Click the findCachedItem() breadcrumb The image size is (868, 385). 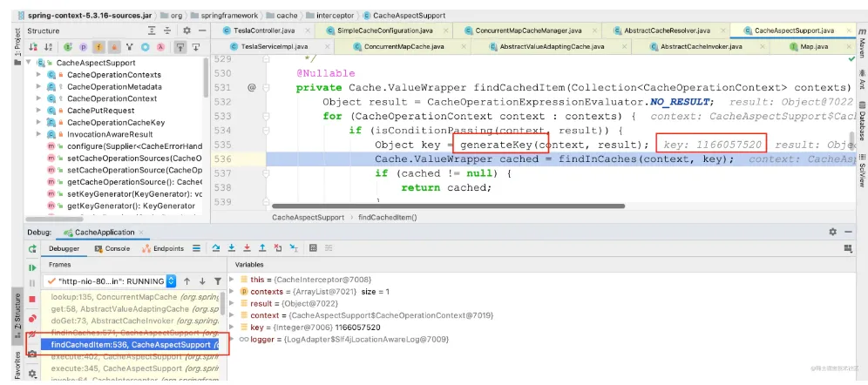[x=388, y=218]
